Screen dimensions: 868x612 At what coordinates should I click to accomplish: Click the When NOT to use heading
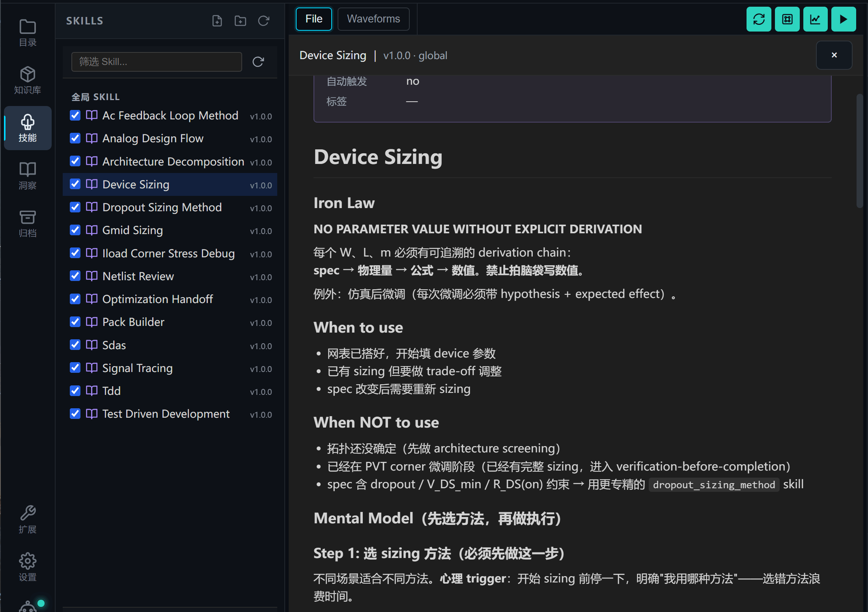pos(376,422)
